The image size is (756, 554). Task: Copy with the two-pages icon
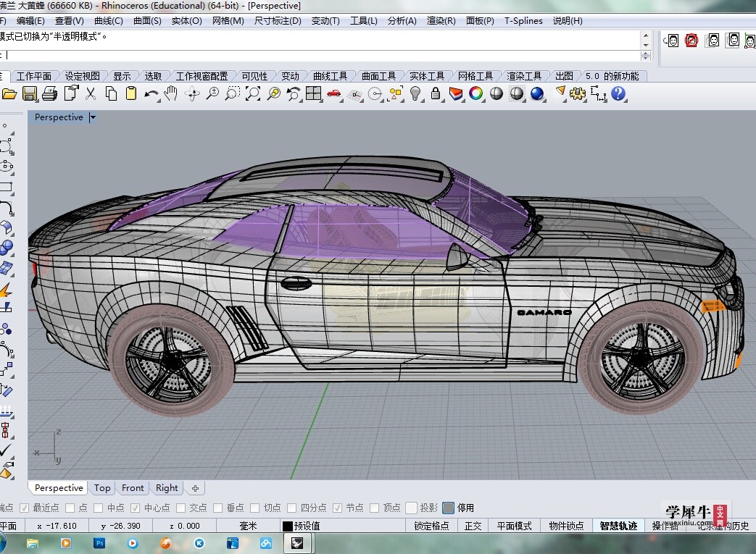[111, 93]
